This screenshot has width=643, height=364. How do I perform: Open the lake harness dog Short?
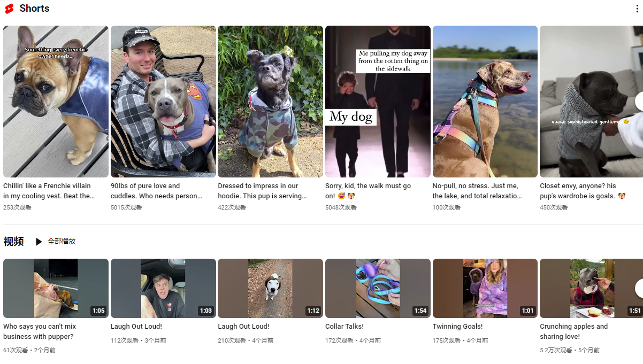click(x=485, y=102)
